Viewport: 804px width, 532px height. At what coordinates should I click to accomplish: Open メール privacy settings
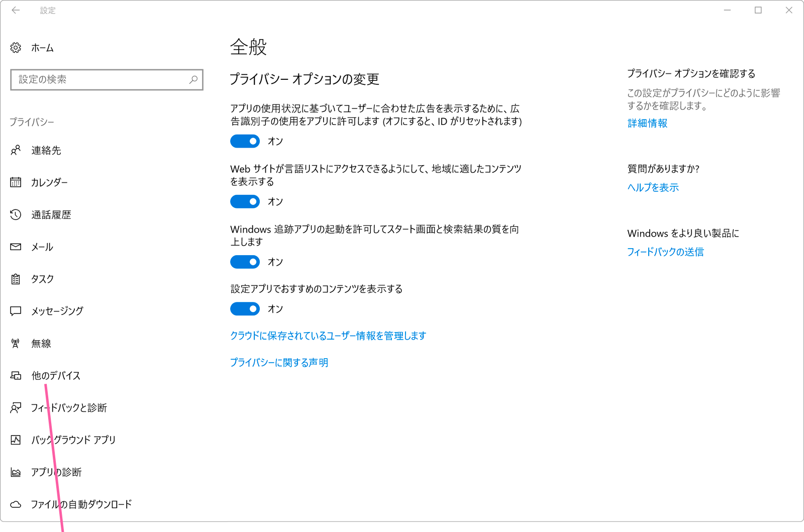(x=42, y=247)
